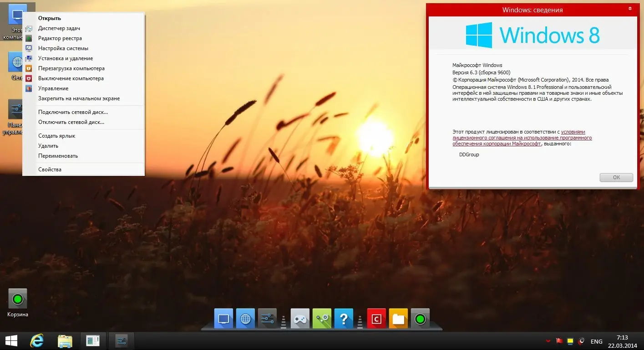
Task: Click the globe network icon in the dock
Action: [245, 319]
